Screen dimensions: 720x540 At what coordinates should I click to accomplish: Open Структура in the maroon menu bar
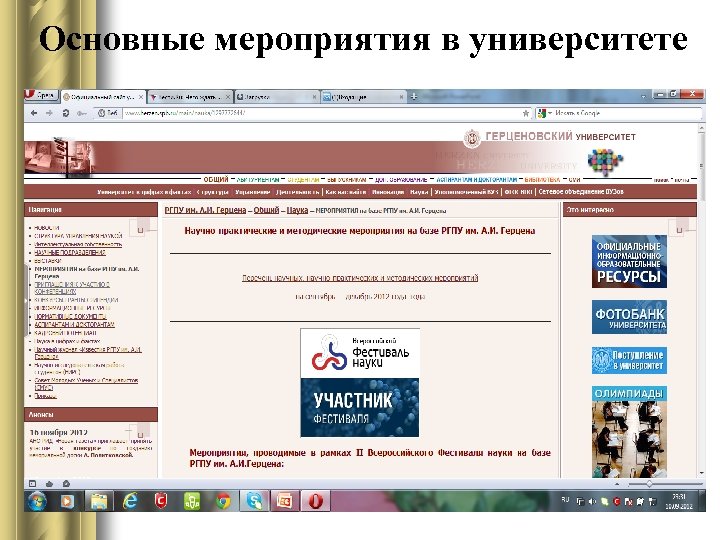coord(212,192)
